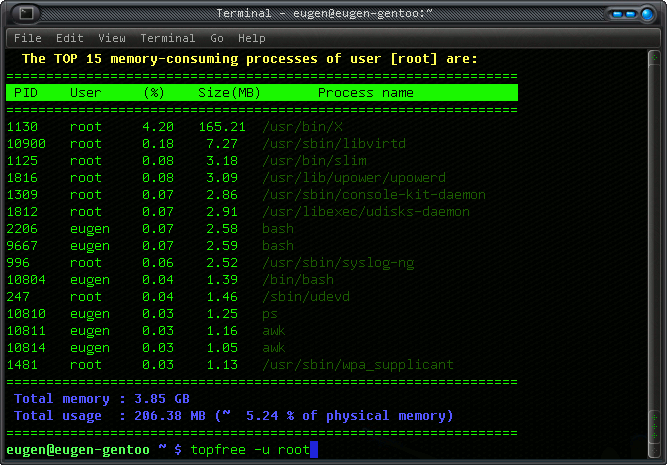Image resolution: width=667 pixels, height=465 pixels.
Task: Click PID 10804 in the list
Action: click(x=26, y=280)
